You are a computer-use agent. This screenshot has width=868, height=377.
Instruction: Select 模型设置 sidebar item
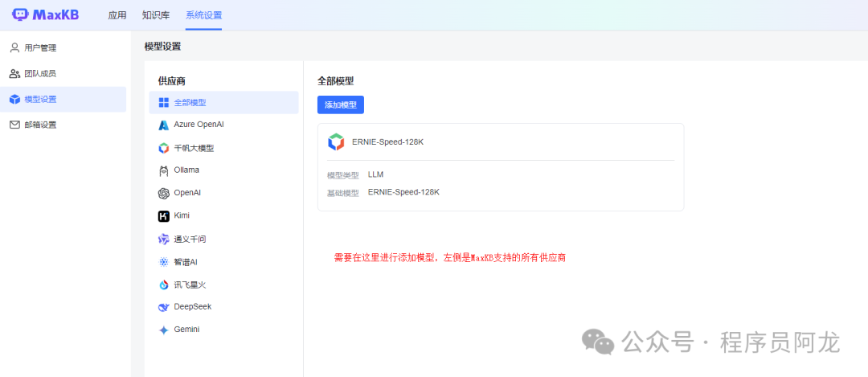(63, 100)
